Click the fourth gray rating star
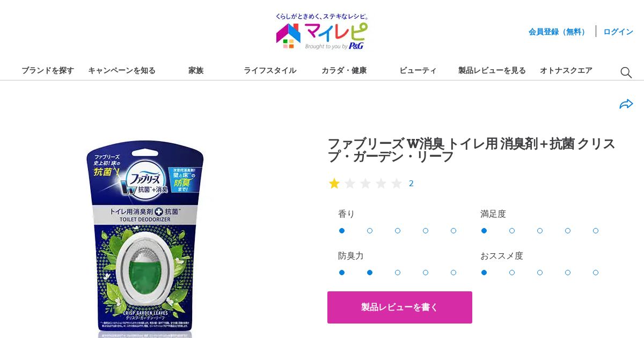The image size is (644, 338). click(381, 183)
